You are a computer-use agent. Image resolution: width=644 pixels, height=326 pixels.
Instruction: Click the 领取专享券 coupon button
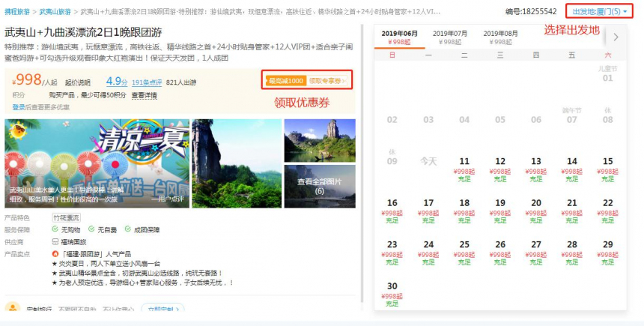pyautogui.click(x=327, y=81)
